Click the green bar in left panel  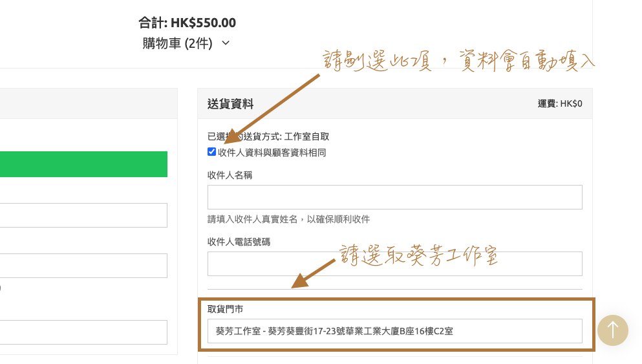point(83,164)
